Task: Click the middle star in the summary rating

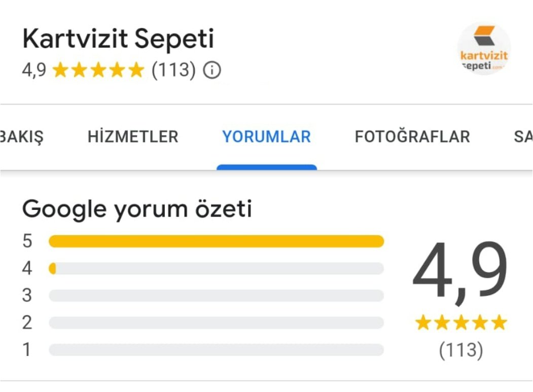Action: click(x=460, y=321)
